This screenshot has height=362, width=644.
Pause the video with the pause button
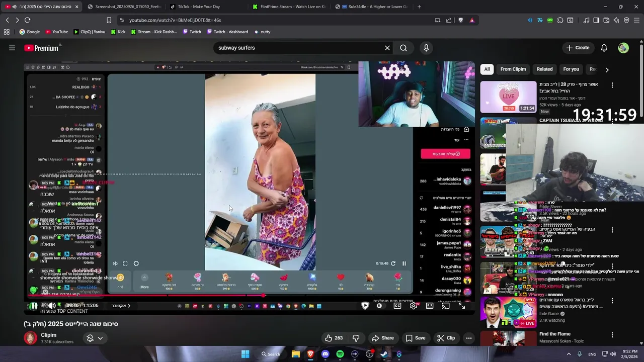point(33,306)
